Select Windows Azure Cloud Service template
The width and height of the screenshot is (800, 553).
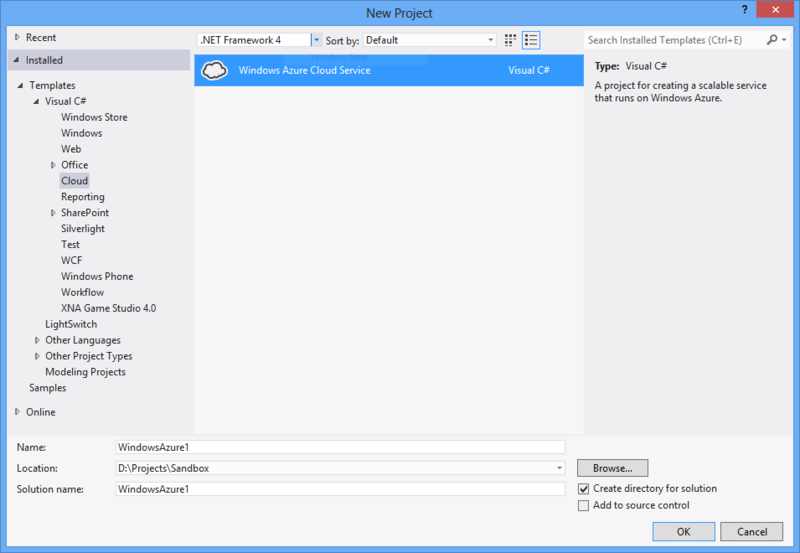click(x=389, y=70)
